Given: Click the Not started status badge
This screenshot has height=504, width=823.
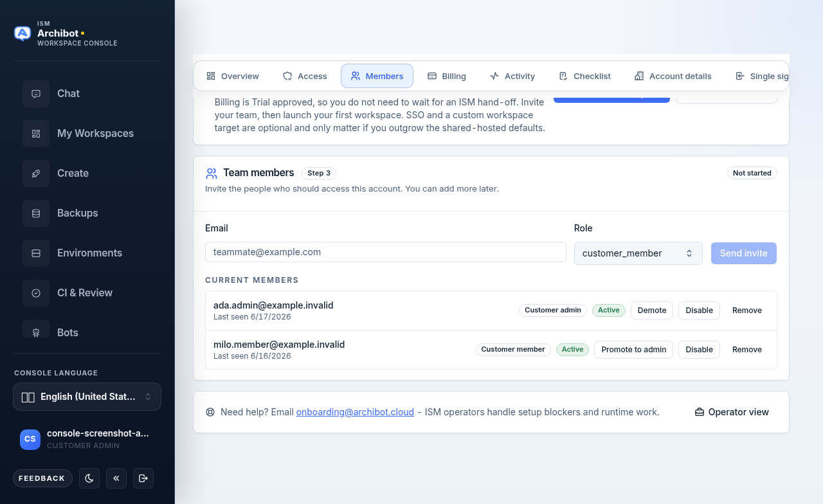Looking at the screenshot, I should [752, 174].
